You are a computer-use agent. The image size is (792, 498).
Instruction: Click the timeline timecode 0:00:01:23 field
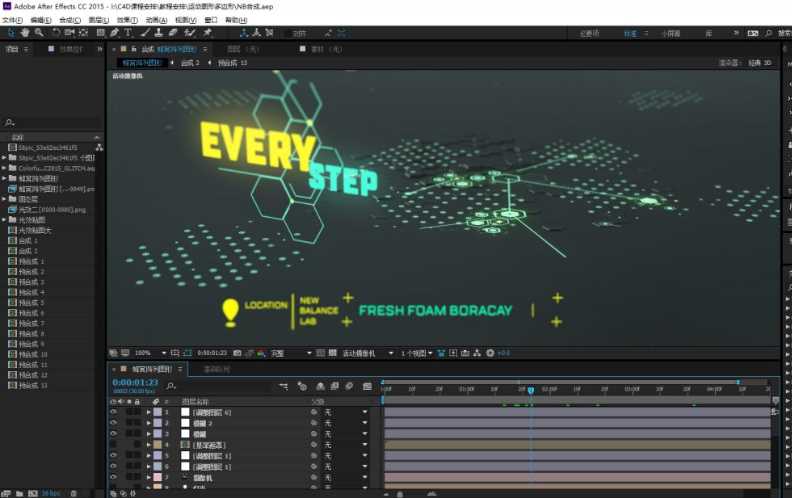(x=135, y=383)
